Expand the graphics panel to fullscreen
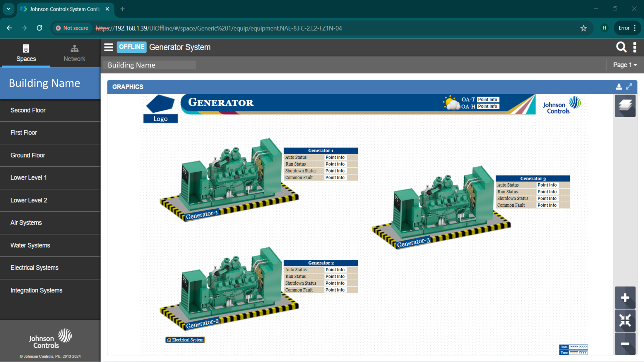The width and height of the screenshot is (644, 362). [x=629, y=87]
